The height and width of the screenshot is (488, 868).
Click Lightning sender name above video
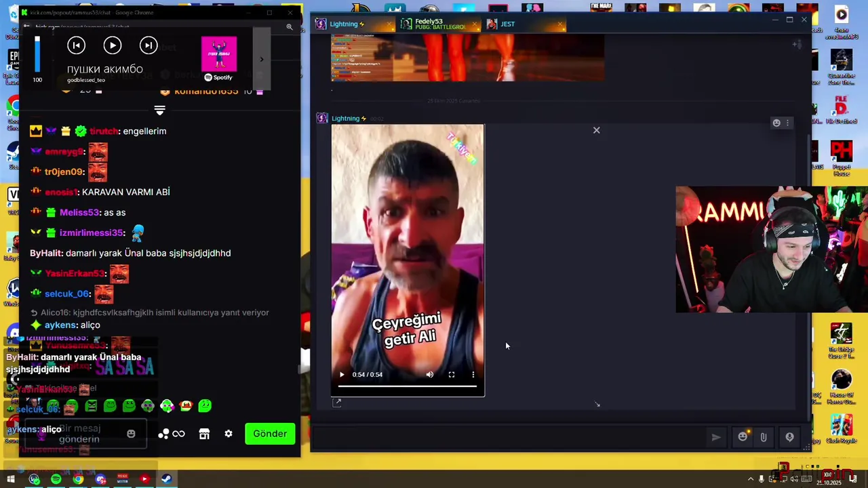[345, 118]
